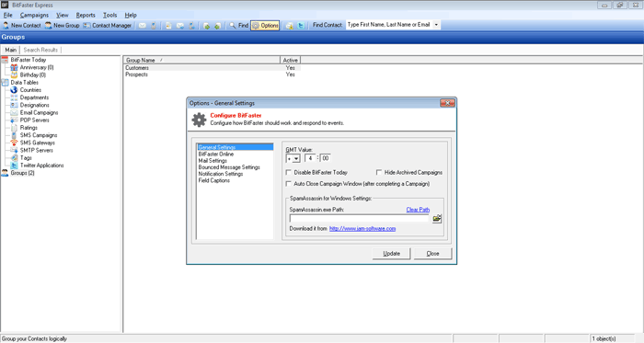This screenshot has width=644, height=343.
Task: Click the Designations icon in tree
Action: pyautogui.click(x=14, y=105)
